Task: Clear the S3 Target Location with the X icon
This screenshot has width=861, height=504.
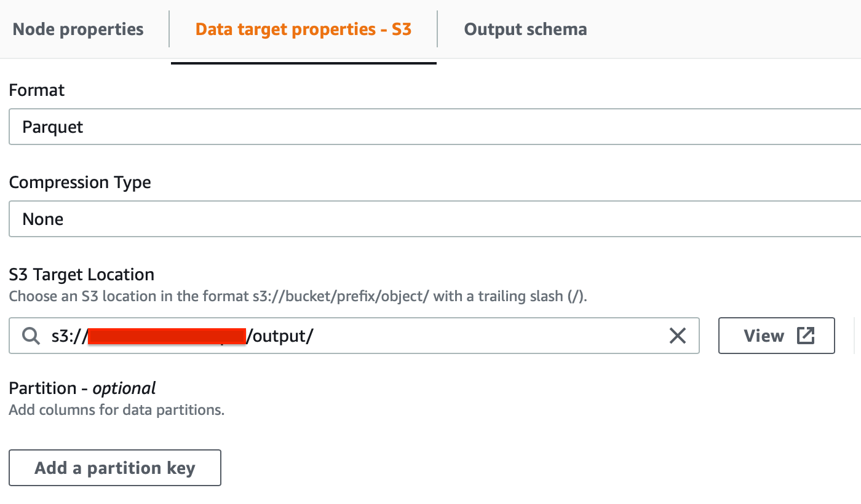Action: click(677, 336)
